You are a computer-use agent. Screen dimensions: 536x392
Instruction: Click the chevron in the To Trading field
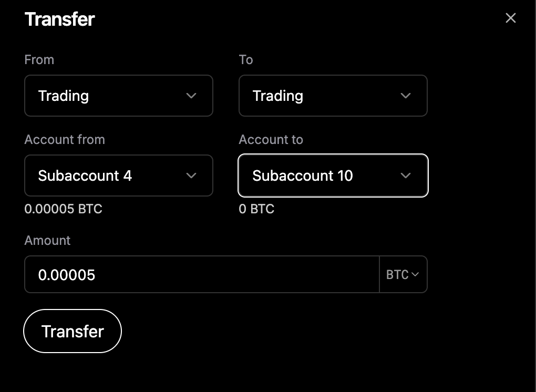coord(405,96)
